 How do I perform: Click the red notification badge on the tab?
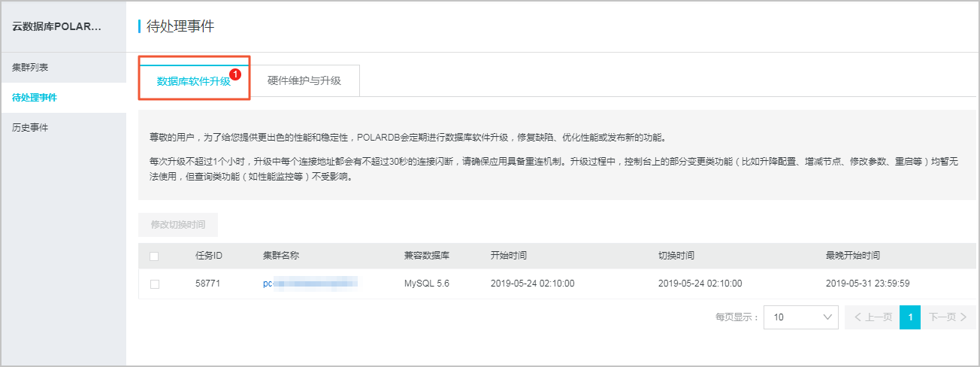coord(235,74)
